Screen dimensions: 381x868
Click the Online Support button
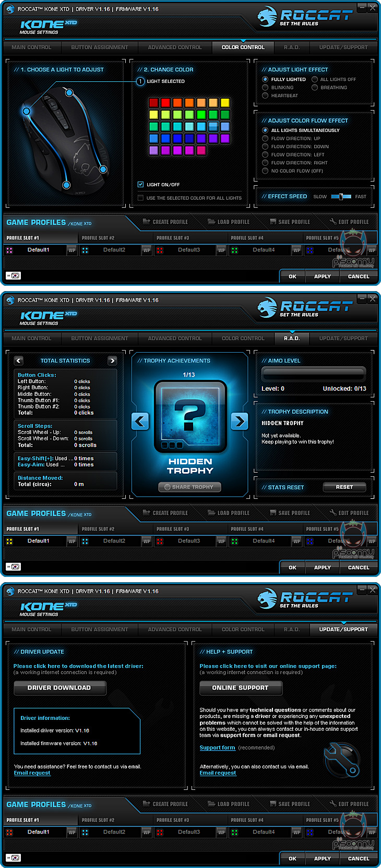241,688
